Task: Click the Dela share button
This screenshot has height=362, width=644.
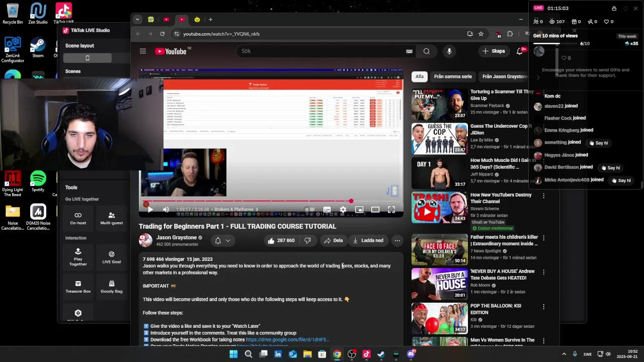Action: click(333, 241)
